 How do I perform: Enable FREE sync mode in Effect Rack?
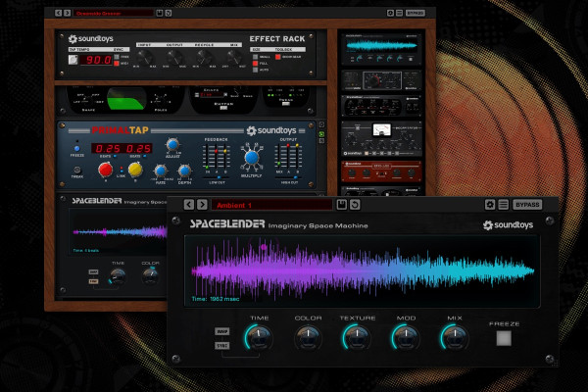pos(117,57)
